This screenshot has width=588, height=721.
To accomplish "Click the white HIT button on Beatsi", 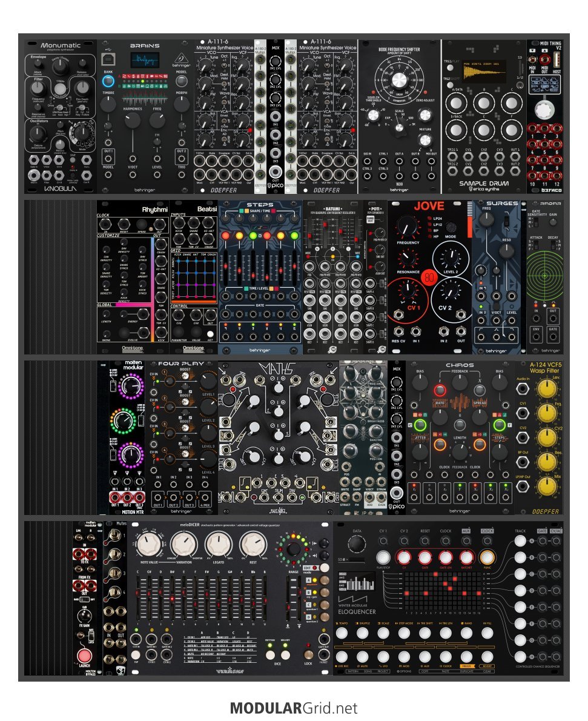I will [x=210, y=334].
